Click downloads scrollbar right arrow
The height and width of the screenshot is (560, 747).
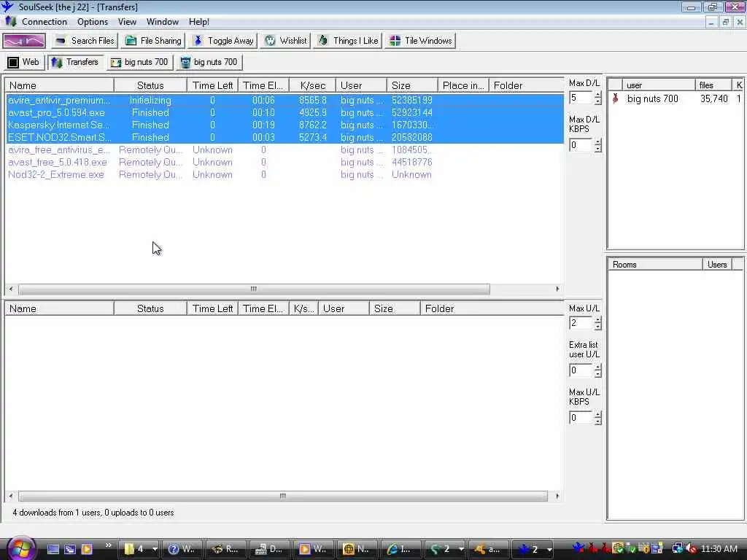557,289
